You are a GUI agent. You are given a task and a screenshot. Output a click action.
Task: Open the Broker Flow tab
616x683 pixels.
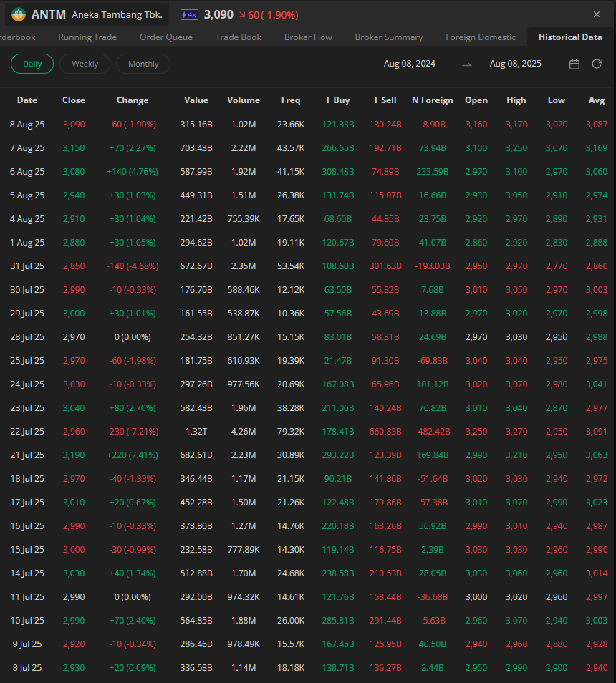[x=308, y=37]
